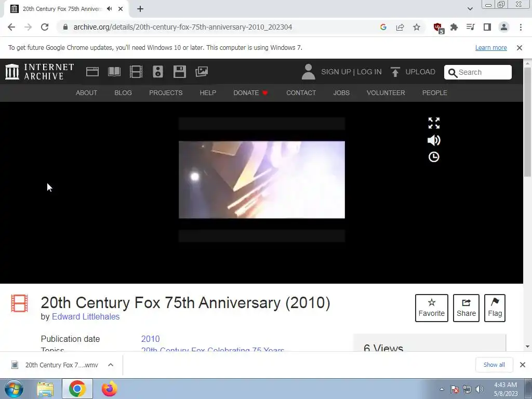Click the page vertical scrollbar thumb
Viewport: 532px width, 399px height.
click(527, 122)
